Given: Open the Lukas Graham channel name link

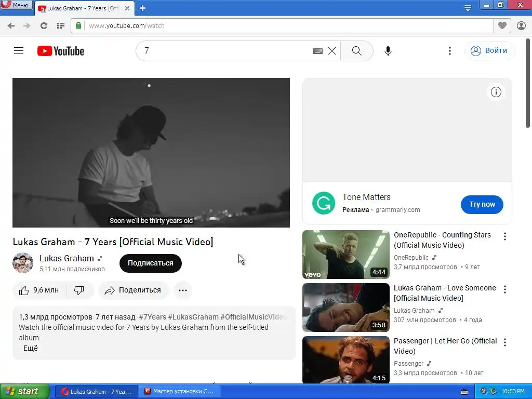Looking at the screenshot, I should tap(66, 259).
